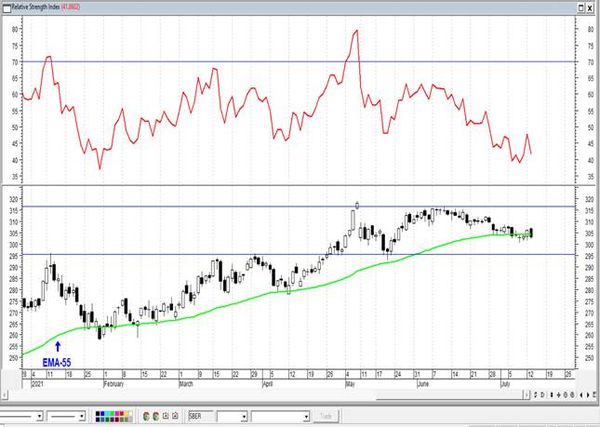
Task: Select the EMA-55 text label
Action: click(57, 362)
